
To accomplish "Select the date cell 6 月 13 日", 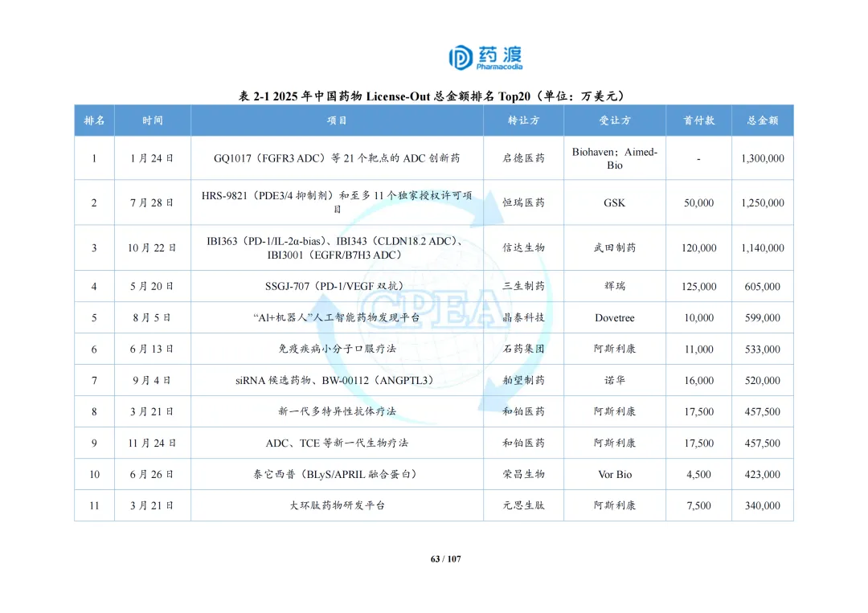I will (152, 349).
